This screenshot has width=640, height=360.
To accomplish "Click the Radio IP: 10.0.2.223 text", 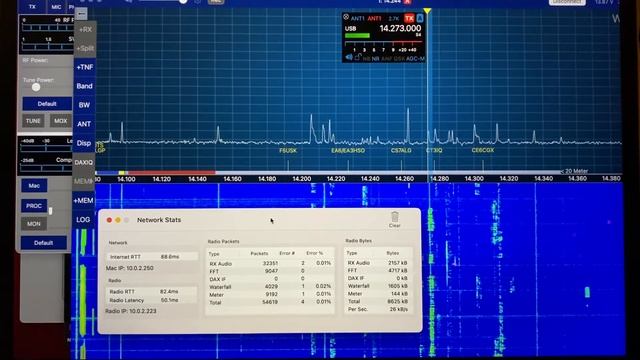I will coord(131,311).
